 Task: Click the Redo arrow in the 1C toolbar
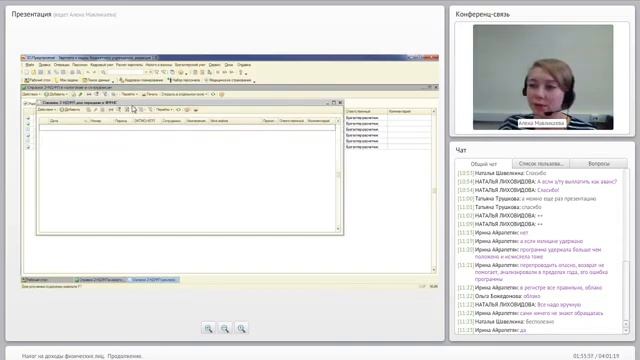point(94,72)
